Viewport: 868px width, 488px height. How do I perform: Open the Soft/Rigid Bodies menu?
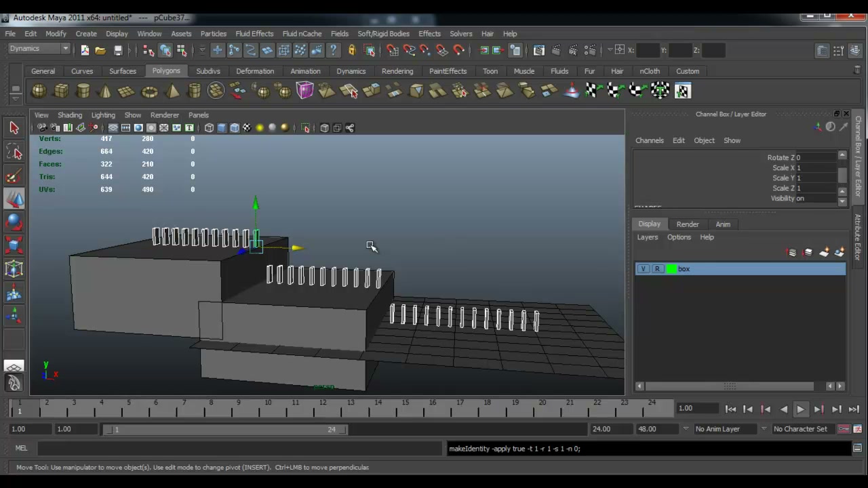coord(383,34)
